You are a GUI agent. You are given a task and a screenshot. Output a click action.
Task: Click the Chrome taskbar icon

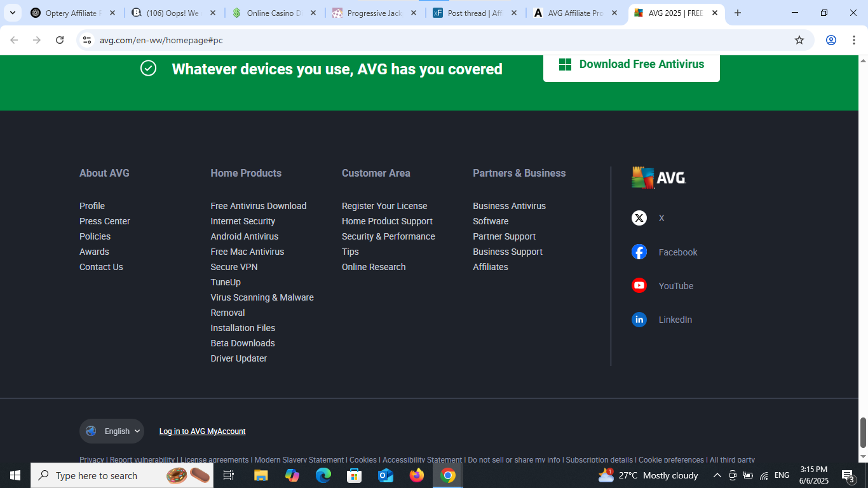click(x=448, y=475)
